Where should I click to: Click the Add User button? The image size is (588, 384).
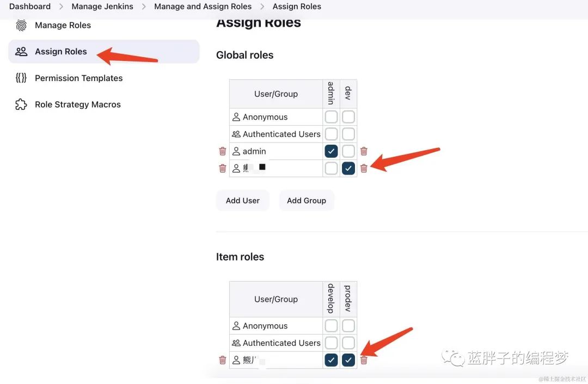(x=243, y=200)
